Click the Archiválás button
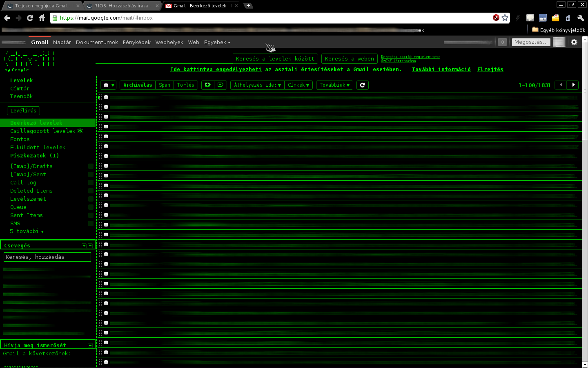The height and width of the screenshot is (368, 588). (x=138, y=85)
